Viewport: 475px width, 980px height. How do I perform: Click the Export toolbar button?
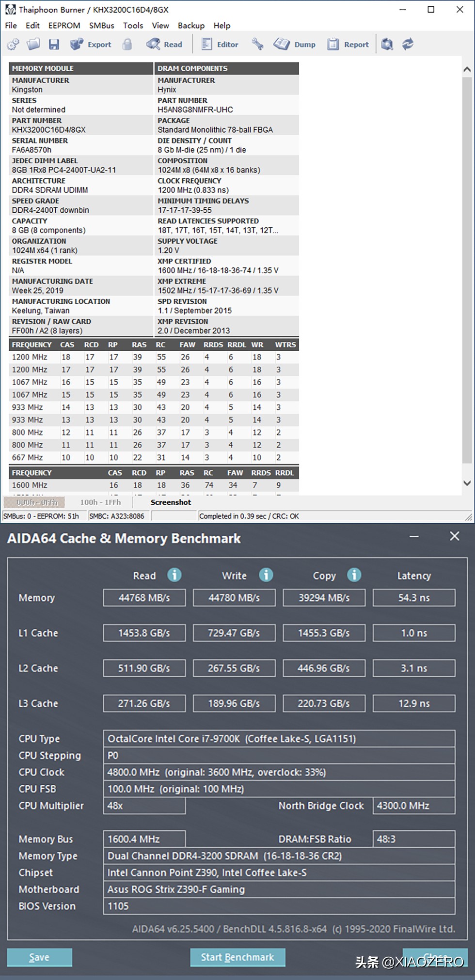[91, 44]
